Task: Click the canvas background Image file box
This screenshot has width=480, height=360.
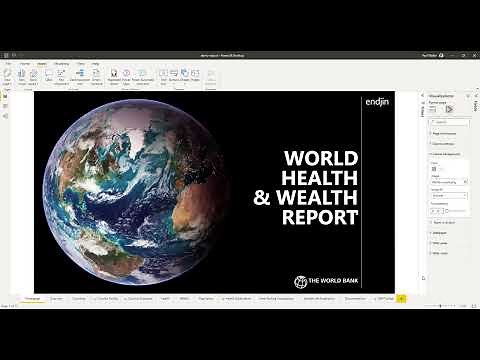Action: pos(449,182)
